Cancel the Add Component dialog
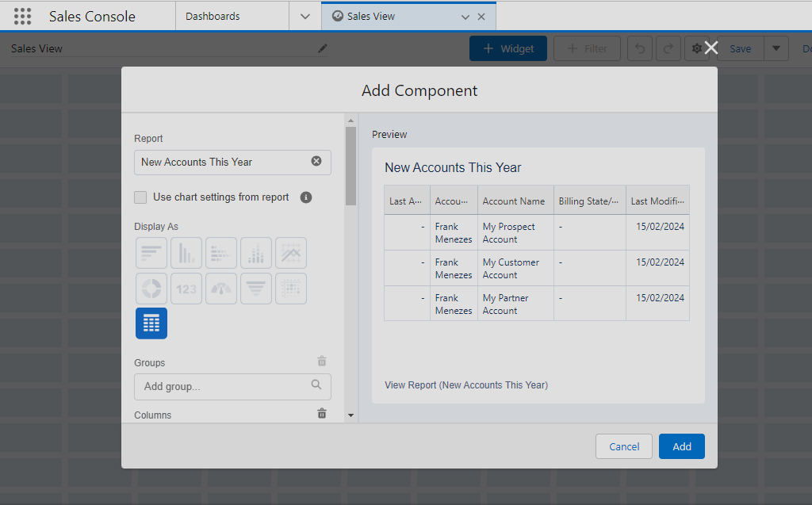This screenshot has width=812, height=505. 623,446
